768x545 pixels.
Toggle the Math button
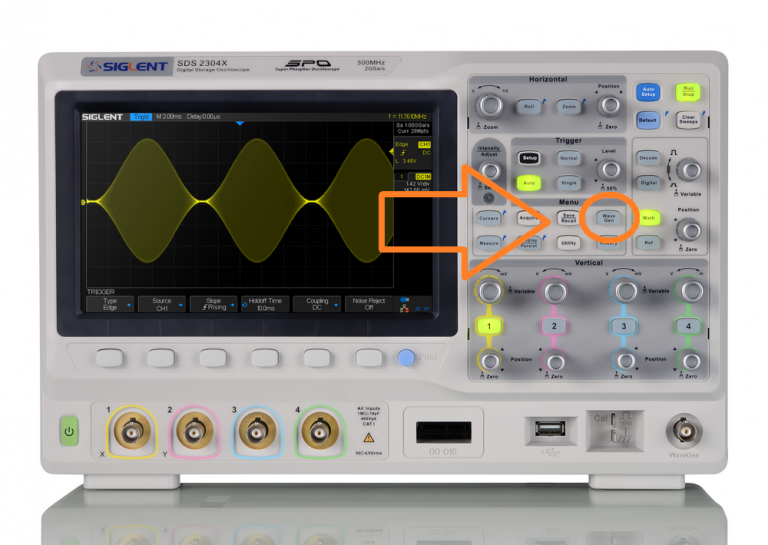pos(647,216)
